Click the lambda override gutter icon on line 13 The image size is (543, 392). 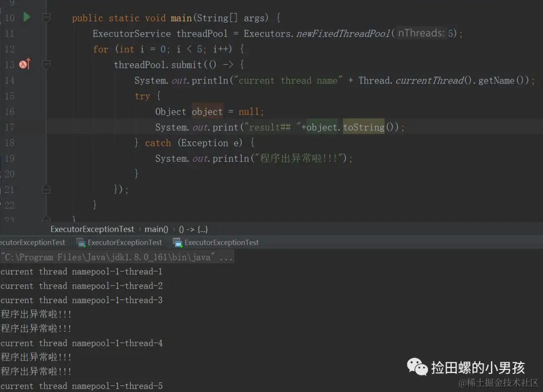(x=25, y=64)
